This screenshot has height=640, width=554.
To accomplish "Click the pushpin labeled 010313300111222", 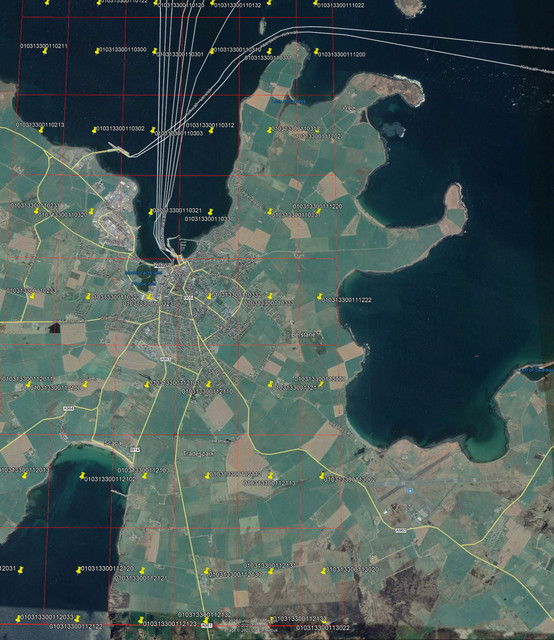I will click(x=320, y=296).
